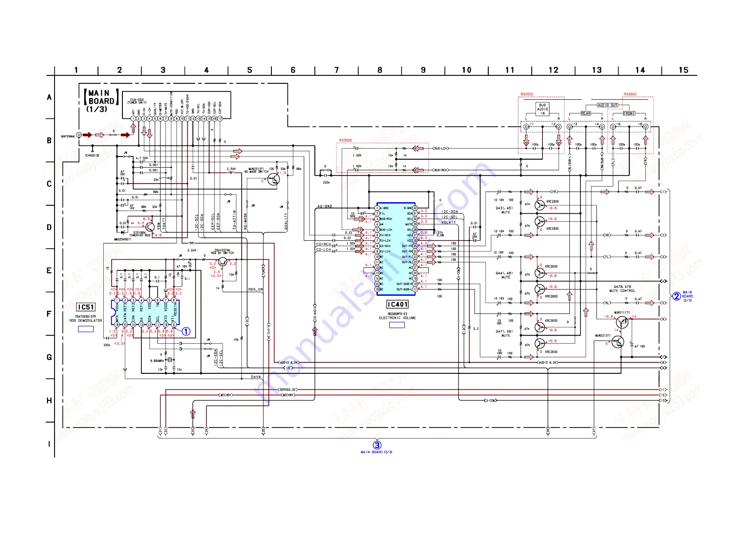Click the RDS_ON net label
Screen dimensions: 745x560
(255, 290)
